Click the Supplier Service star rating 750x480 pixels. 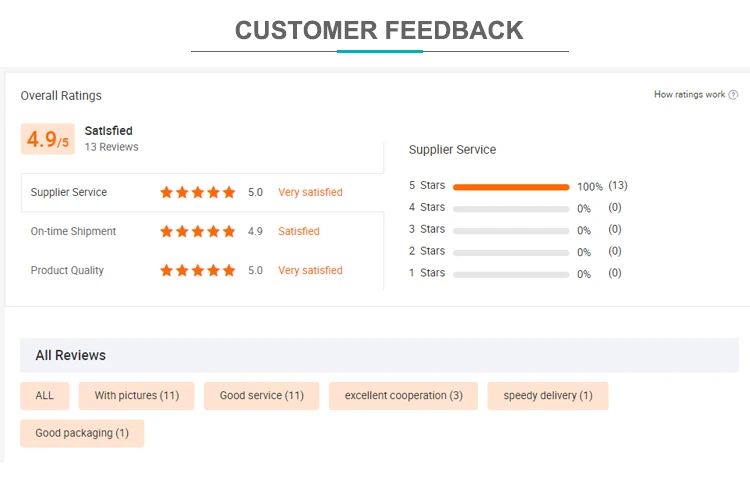point(198,192)
